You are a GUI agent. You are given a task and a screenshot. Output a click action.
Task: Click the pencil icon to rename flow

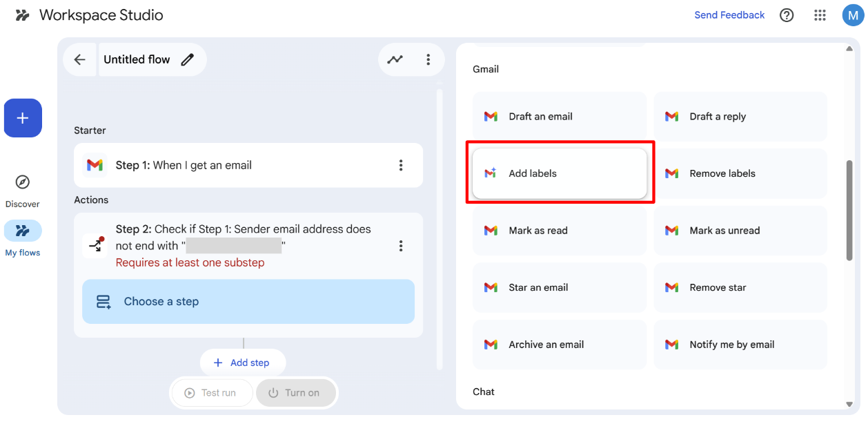click(x=187, y=59)
